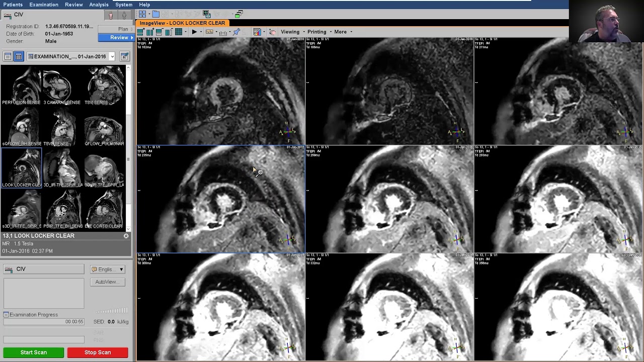Click the gray patient figure icon
This screenshot has height=362, width=644.
(x=124, y=16)
